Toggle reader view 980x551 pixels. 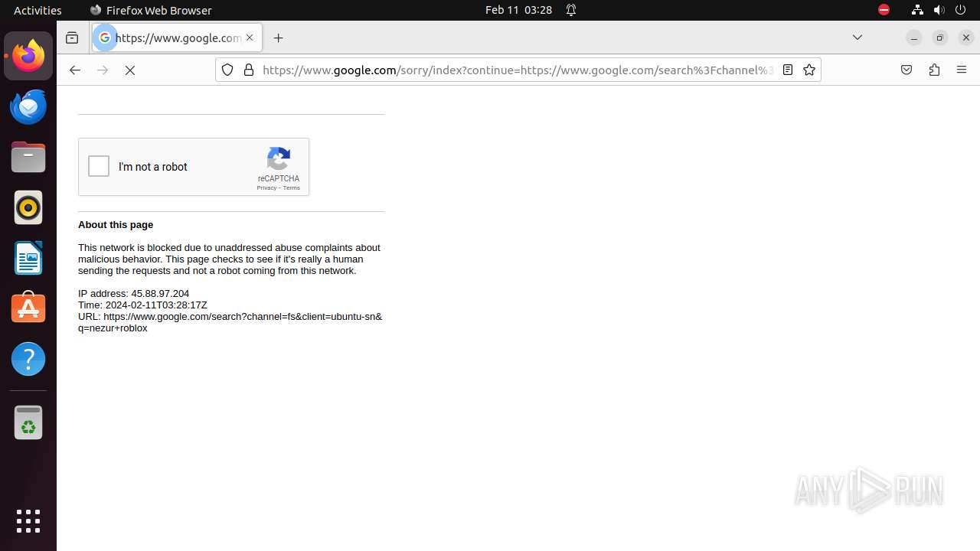click(x=787, y=70)
